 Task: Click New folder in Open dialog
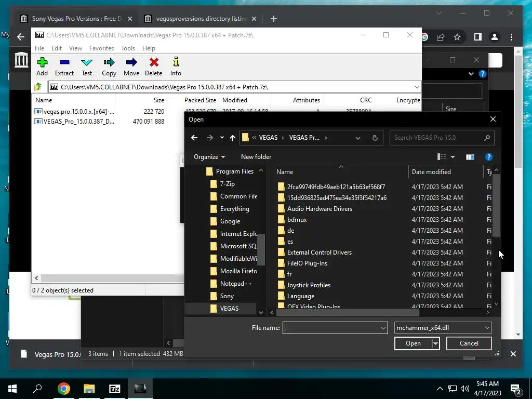pyautogui.click(x=256, y=157)
